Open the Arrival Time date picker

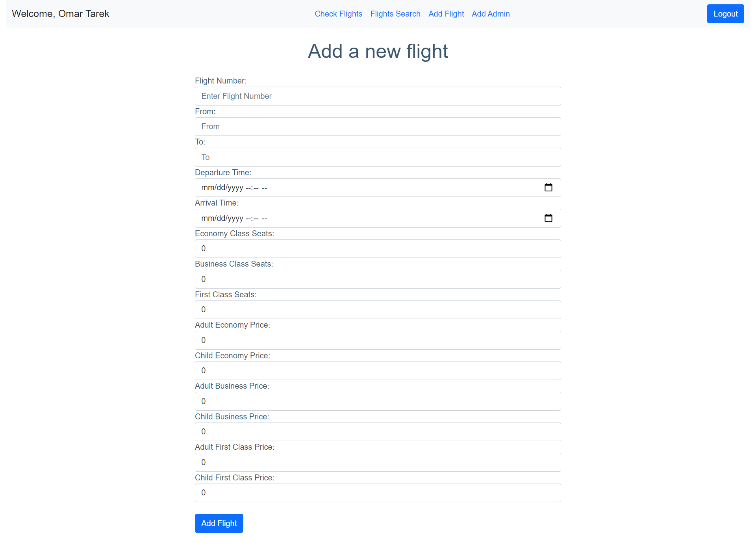(548, 218)
